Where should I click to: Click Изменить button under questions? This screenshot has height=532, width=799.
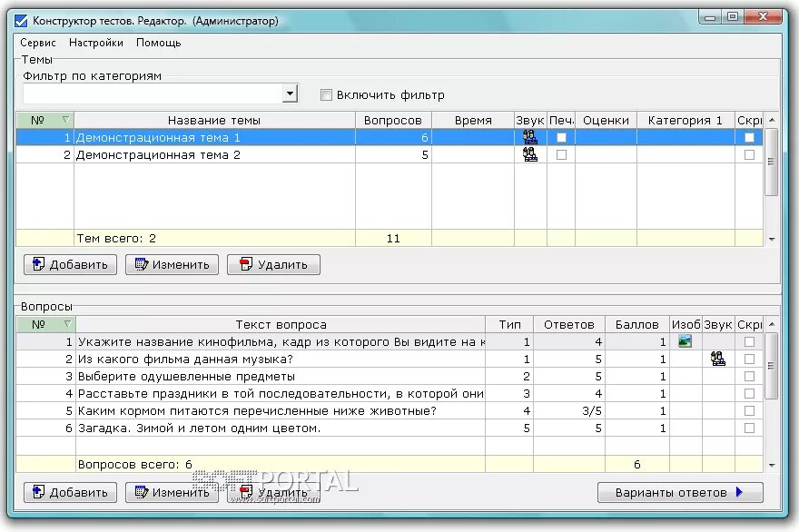172,492
